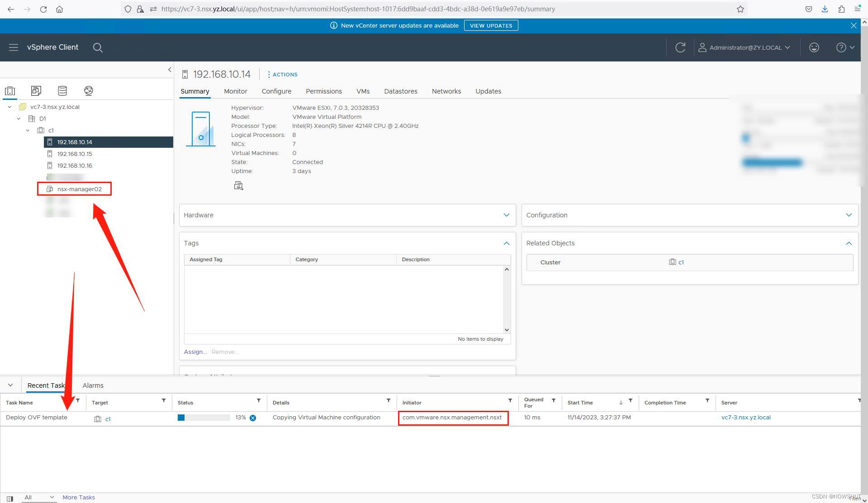The width and height of the screenshot is (868, 503).
Task: Filter the Start Time column
Action: [631, 400]
